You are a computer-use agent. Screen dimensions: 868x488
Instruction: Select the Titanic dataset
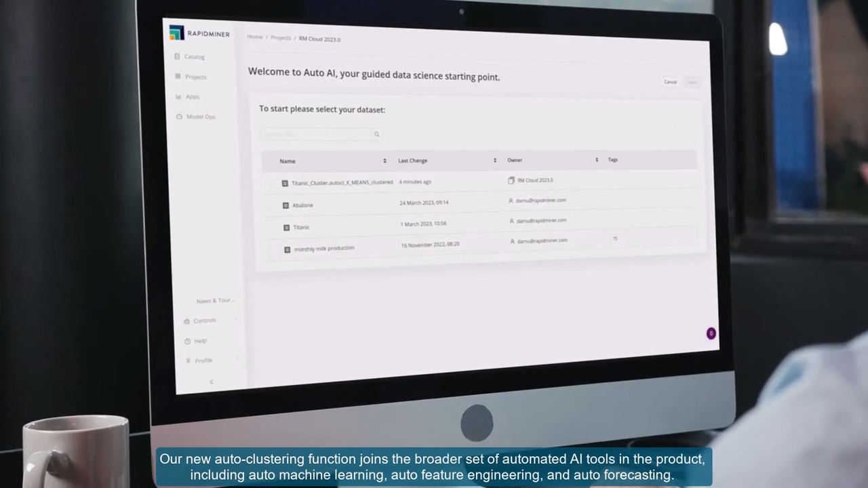coord(301,227)
